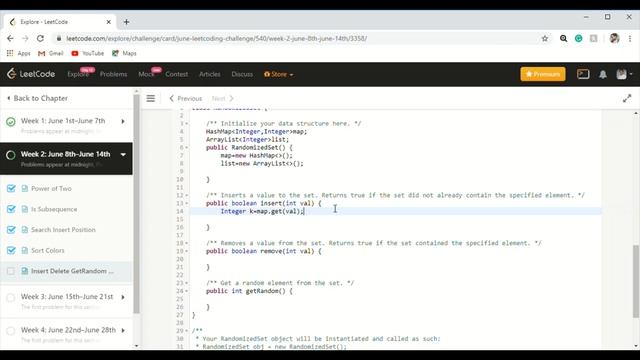Fold the code block at line 19
The image size is (640, 360).
click(x=187, y=251)
